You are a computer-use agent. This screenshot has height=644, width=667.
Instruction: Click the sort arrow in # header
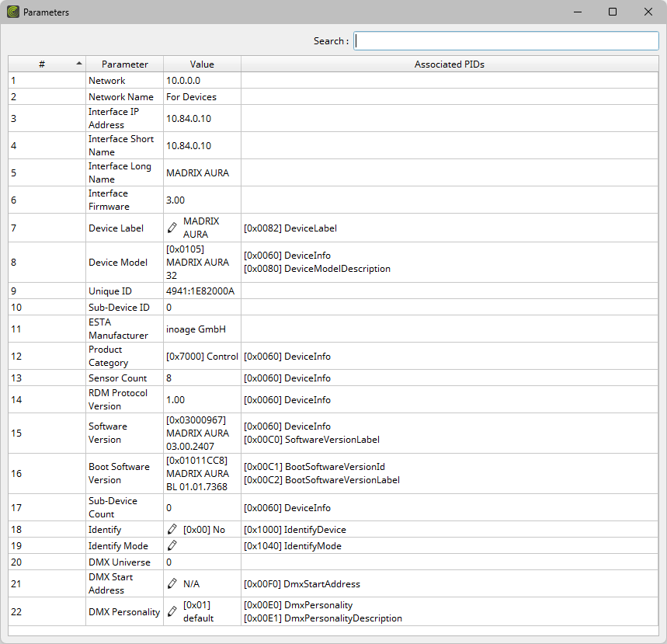click(x=78, y=63)
